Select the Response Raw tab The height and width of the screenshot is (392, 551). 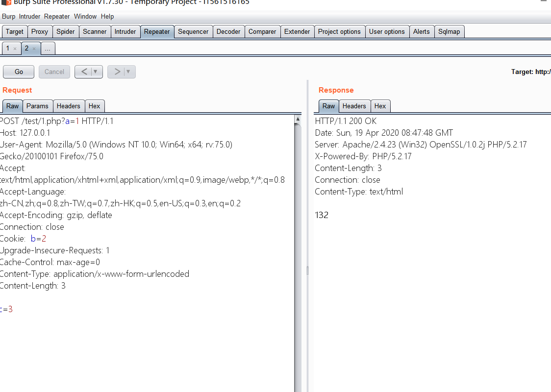[328, 106]
